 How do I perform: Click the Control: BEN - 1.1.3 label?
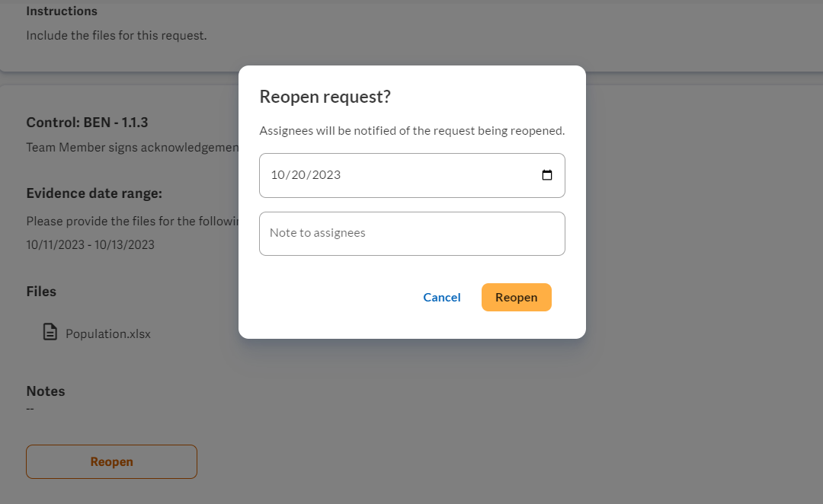87,122
